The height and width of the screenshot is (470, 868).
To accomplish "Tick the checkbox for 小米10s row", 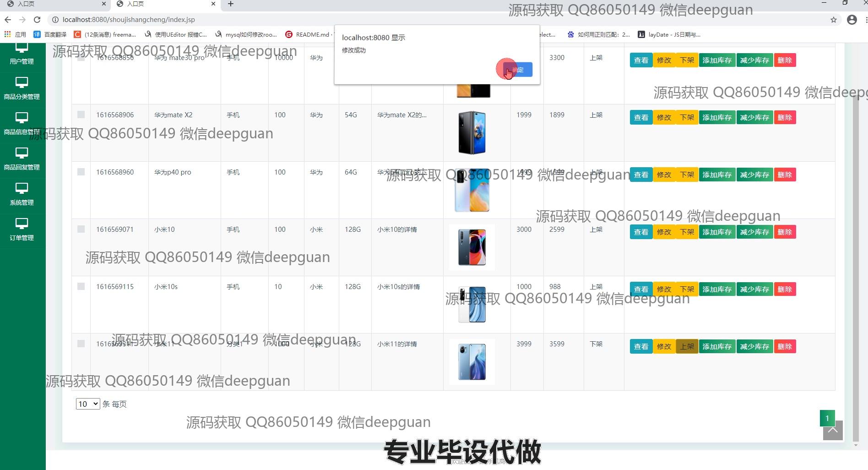I will click(x=81, y=286).
